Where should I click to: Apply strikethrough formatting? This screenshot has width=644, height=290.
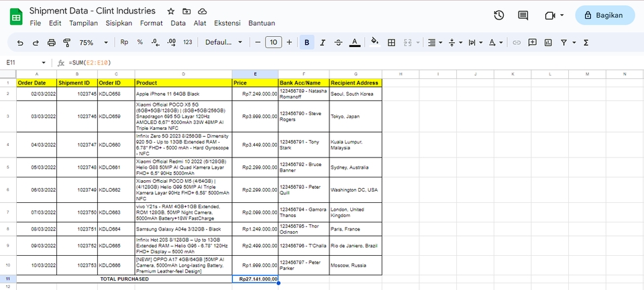click(x=338, y=42)
